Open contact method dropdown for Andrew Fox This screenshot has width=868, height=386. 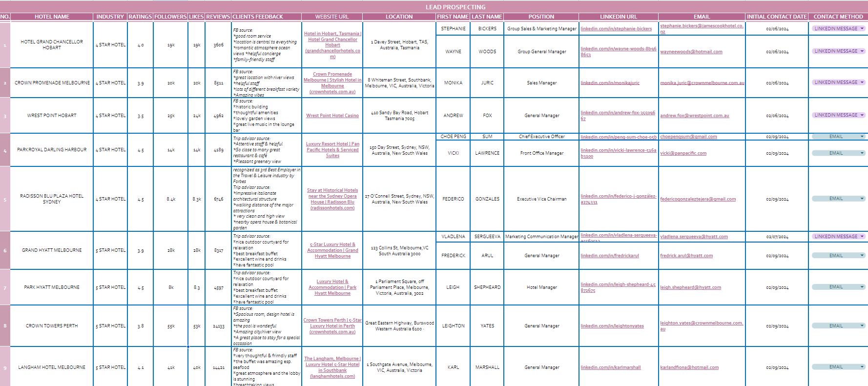click(x=862, y=115)
